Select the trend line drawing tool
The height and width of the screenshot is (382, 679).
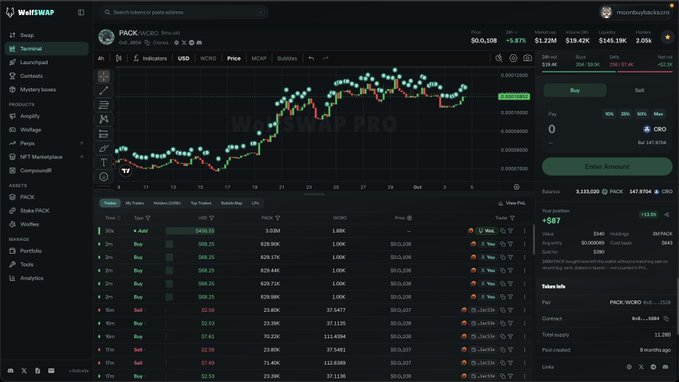[x=103, y=91]
